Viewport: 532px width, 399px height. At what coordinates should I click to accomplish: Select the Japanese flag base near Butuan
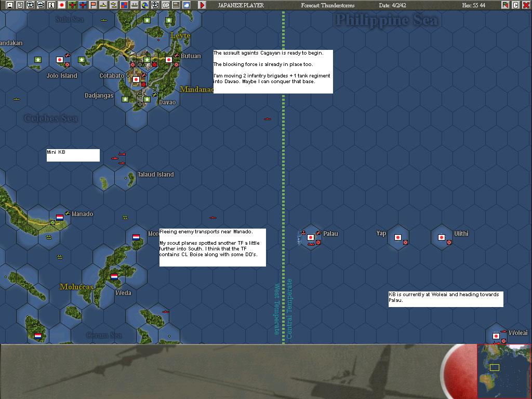[169, 60]
